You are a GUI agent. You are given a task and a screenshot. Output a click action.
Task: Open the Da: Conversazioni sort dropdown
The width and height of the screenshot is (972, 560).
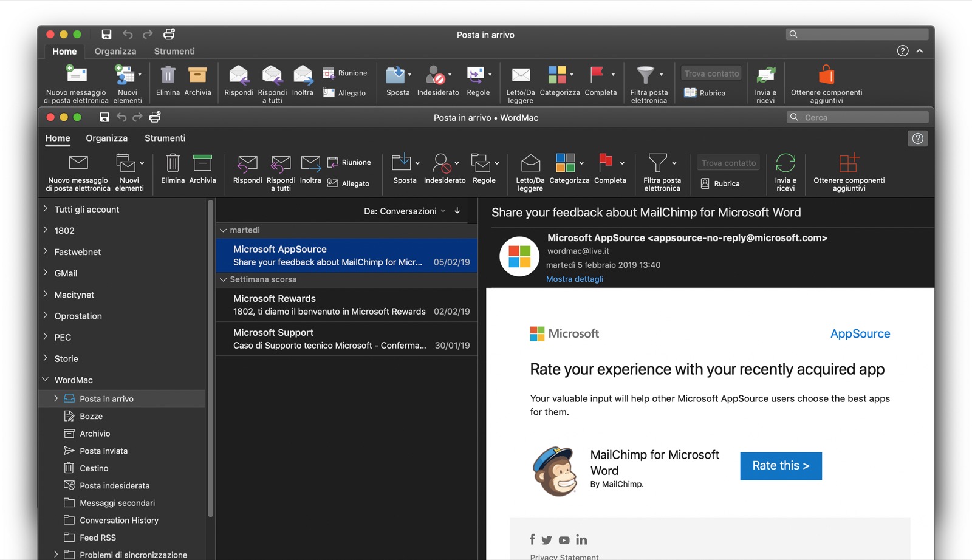pyautogui.click(x=405, y=211)
